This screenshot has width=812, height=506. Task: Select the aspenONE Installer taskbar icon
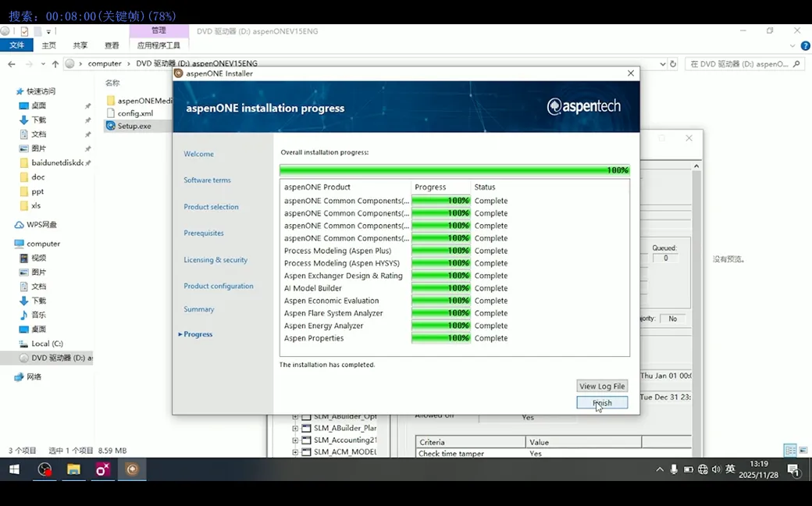(x=133, y=469)
